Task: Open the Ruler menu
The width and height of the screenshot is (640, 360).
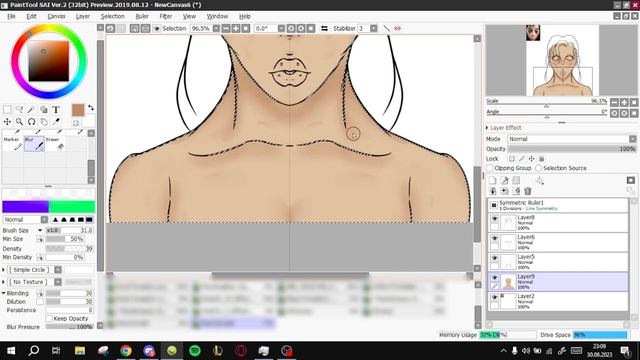Action: tap(142, 16)
